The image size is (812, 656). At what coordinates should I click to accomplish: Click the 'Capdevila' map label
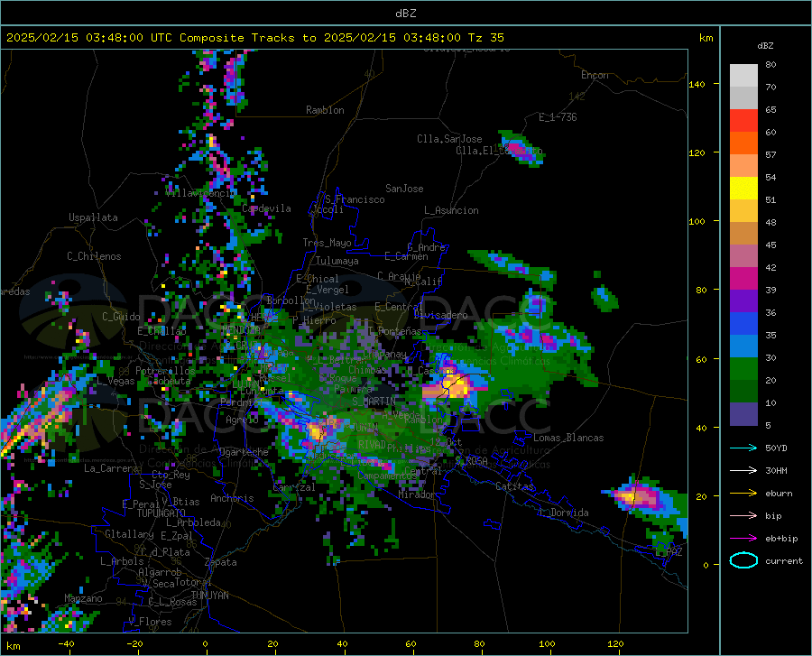[266, 208]
